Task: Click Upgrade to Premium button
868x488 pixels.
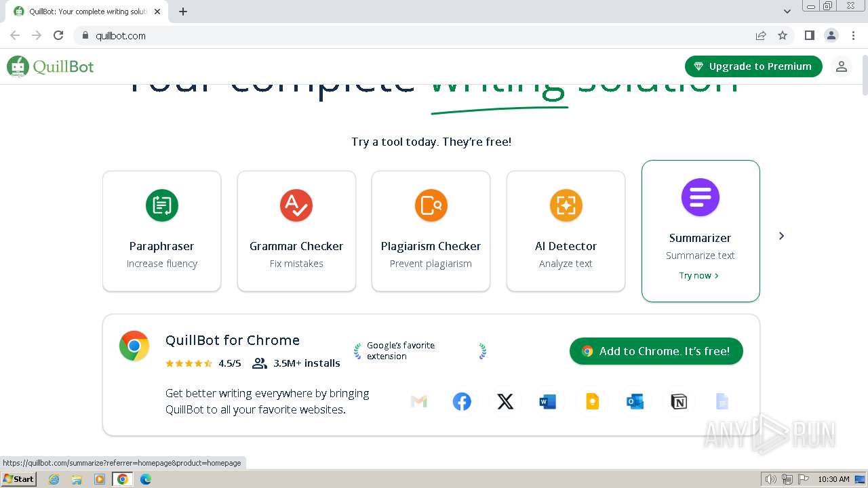Action: 753,66
